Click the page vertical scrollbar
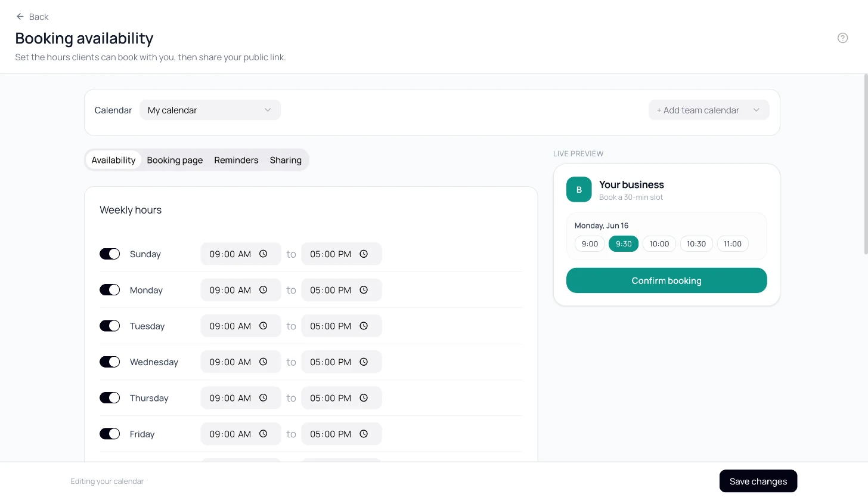Image resolution: width=868 pixels, height=500 pixels. pyautogui.click(x=866, y=164)
